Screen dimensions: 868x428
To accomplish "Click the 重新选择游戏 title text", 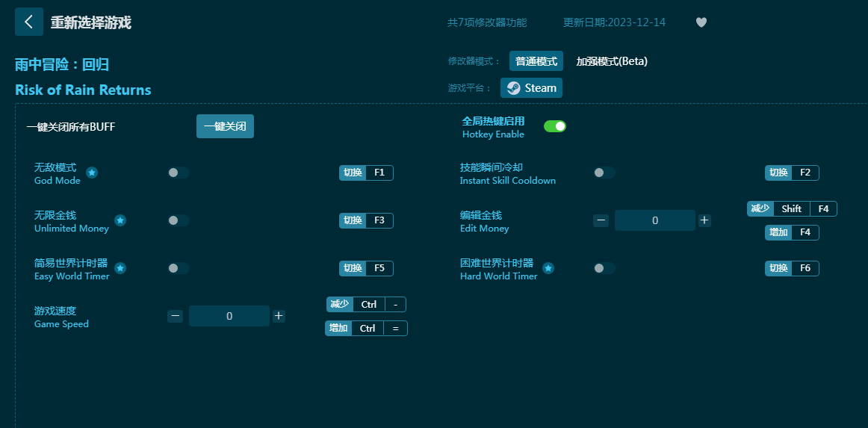I will [x=91, y=22].
